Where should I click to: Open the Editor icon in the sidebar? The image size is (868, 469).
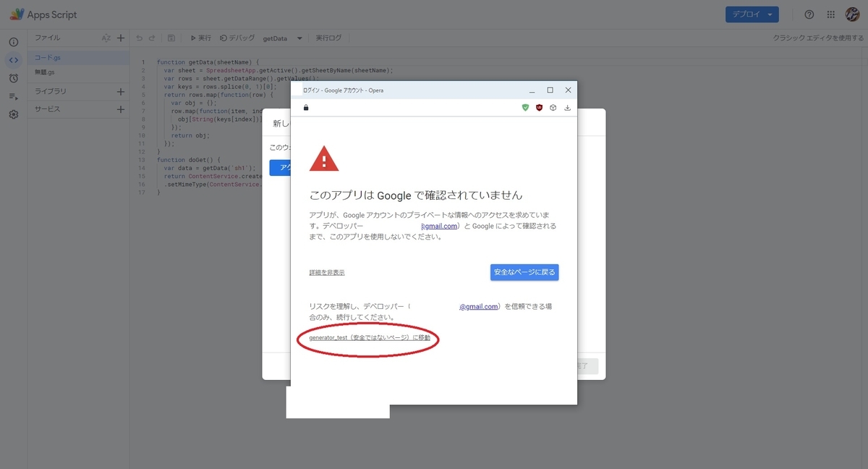[x=13, y=60]
